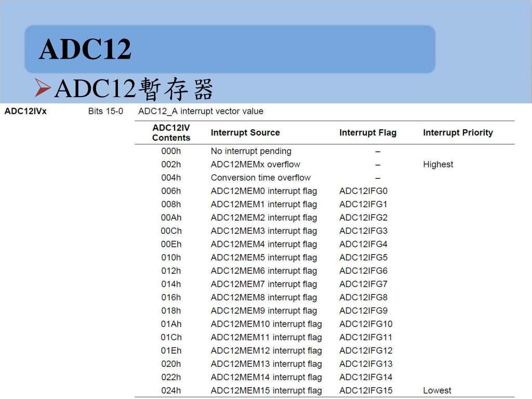This screenshot has height=399, width=532.
Task: Click the ADC12IFG1 flag cell
Action: (x=363, y=204)
